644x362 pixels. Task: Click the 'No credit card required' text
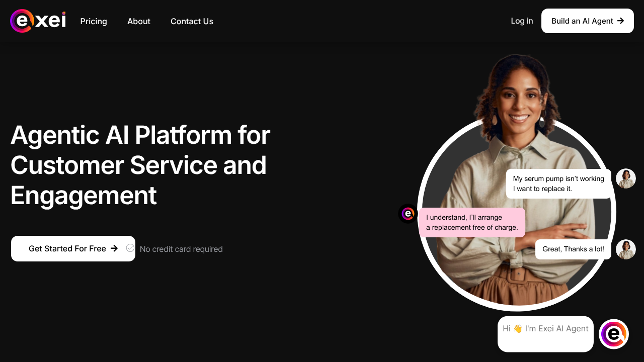pos(181,249)
